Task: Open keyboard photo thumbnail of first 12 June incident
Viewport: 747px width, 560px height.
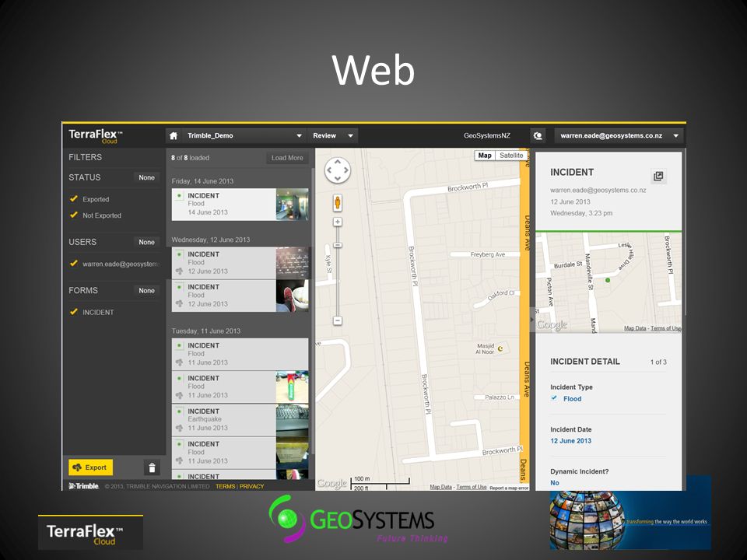Action: pos(292,263)
